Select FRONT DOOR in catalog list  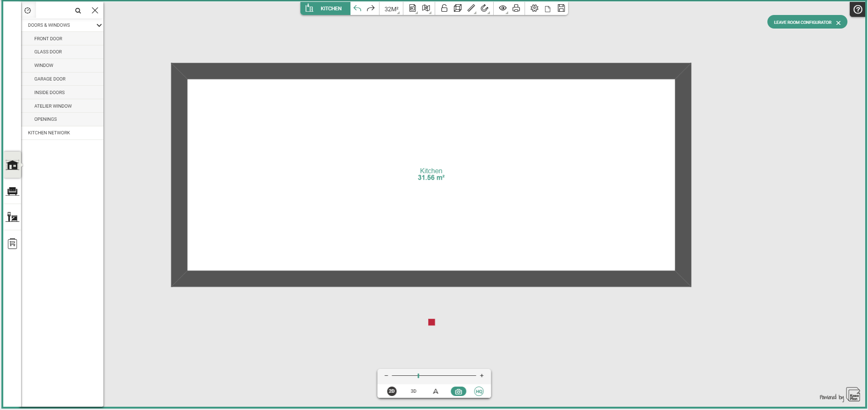pos(63,39)
